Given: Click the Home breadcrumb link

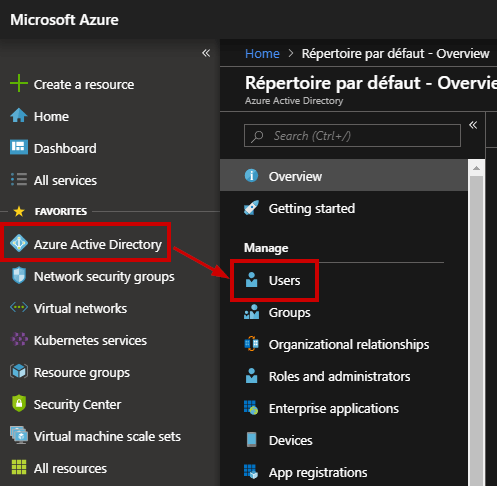Looking at the screenshot, I should point(262,53).
